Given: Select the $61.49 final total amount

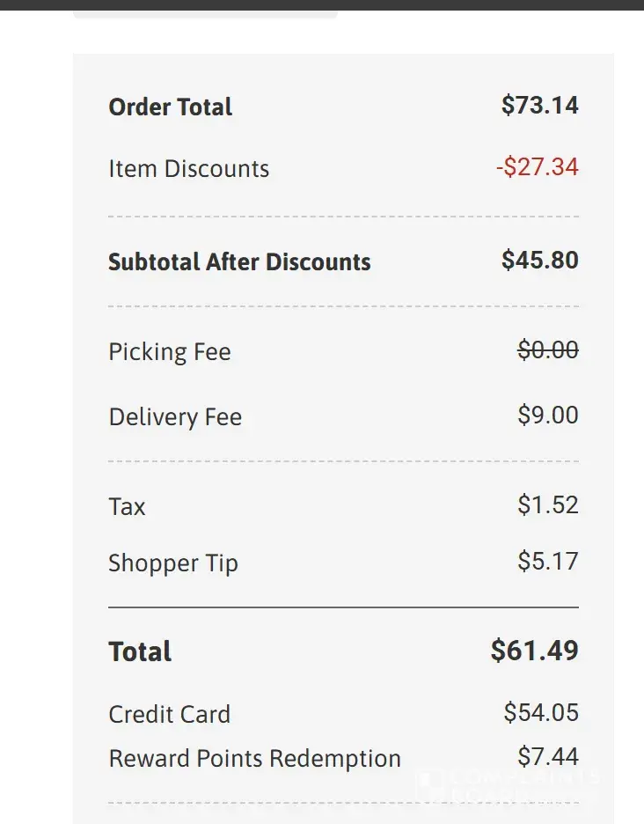Looking at the screenshot, I should (x=534, y=651).
